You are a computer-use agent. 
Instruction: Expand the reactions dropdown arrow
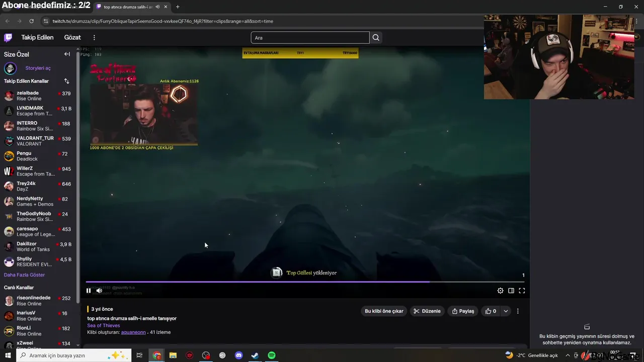(506, 311)
